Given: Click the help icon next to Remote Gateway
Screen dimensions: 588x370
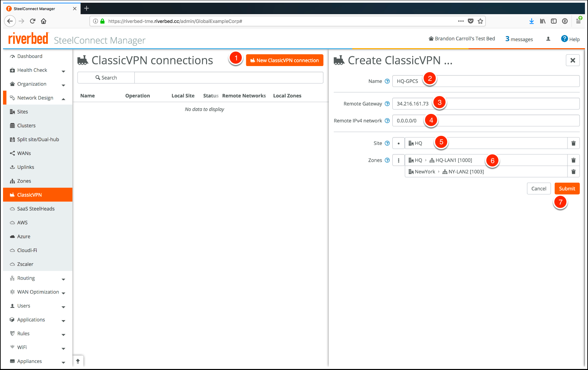Looking at the screenshot, I should (387, 104).
